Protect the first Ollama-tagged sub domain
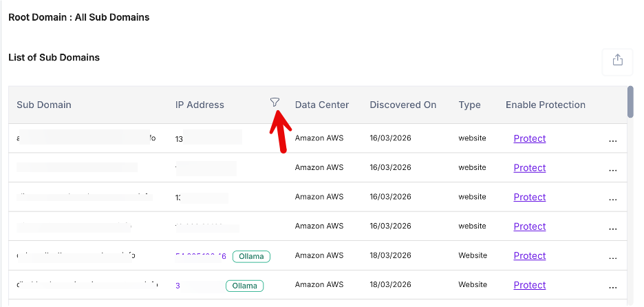The image size is (644, 307). (x=529, y=256)
